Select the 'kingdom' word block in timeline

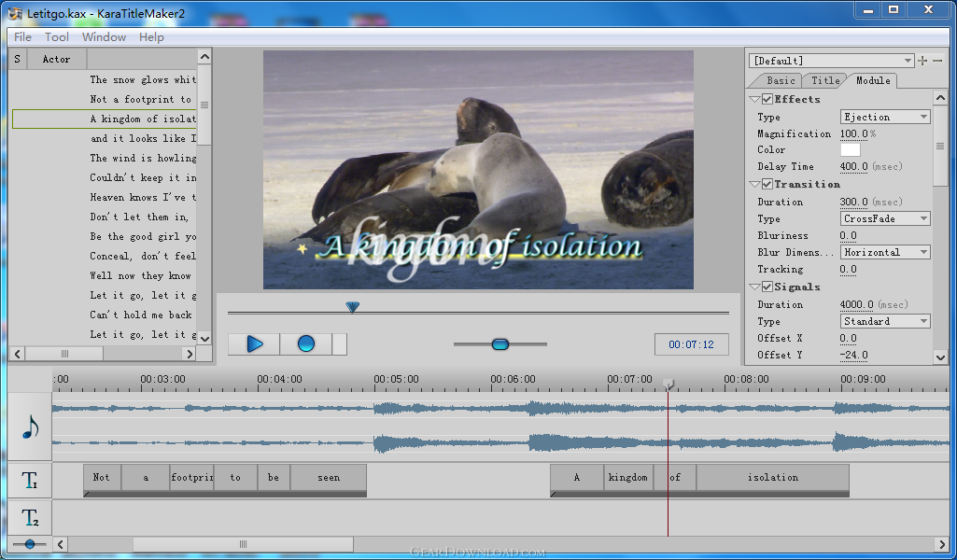tap(627, 478)
